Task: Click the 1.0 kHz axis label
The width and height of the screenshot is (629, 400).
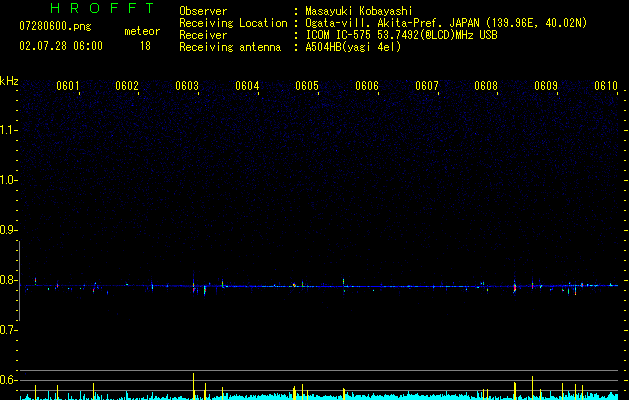Action: click(x=8, y=180)
